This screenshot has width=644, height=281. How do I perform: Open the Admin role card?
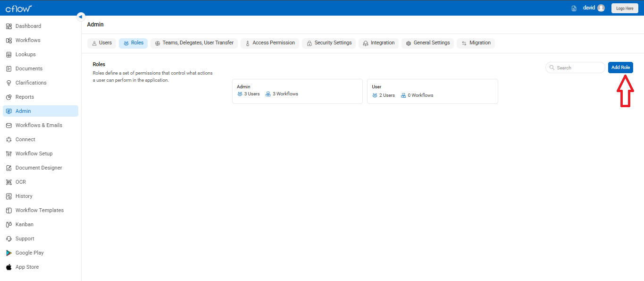[x=297, y=91]
